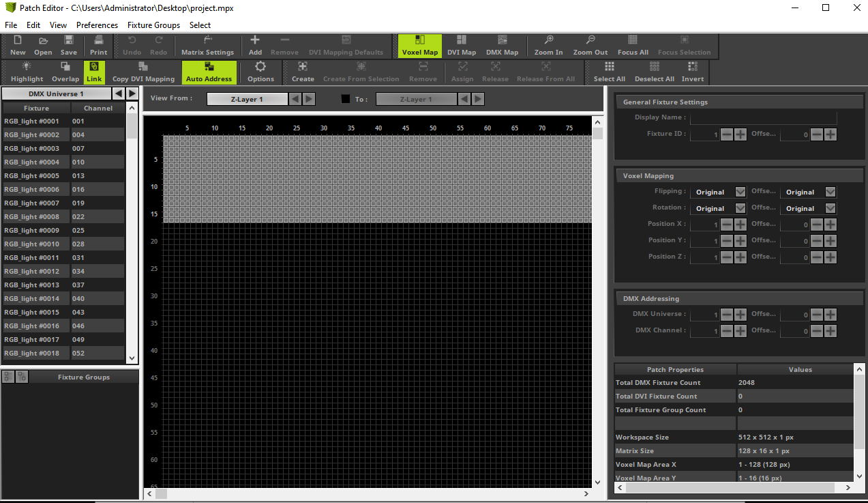Viewport: 868px width, 503px height.
Task: Select RGB_light #0005 in fixture list
Action: pyautogui.click(x=63, y=175)
